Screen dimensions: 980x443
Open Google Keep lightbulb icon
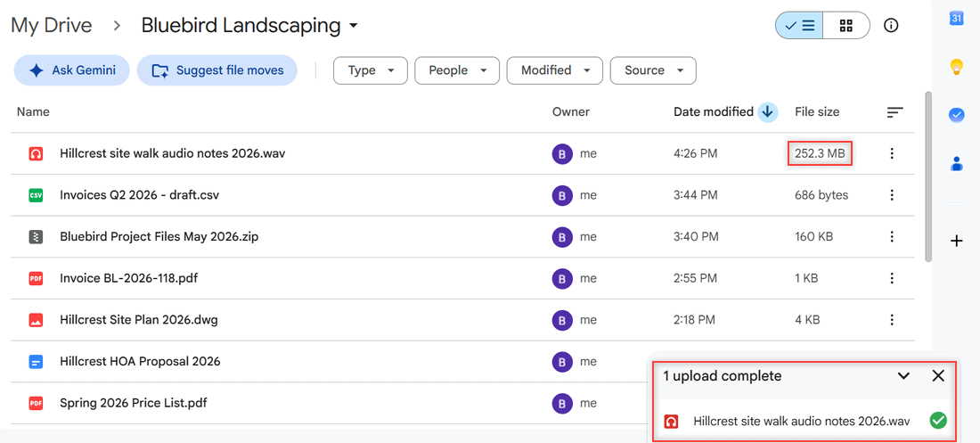956,67
